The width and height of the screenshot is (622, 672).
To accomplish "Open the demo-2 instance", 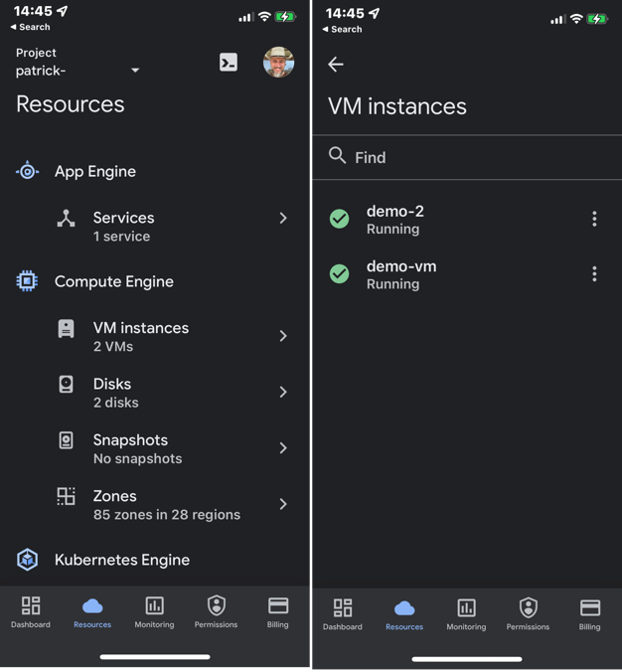I will (x=467, y=220).
